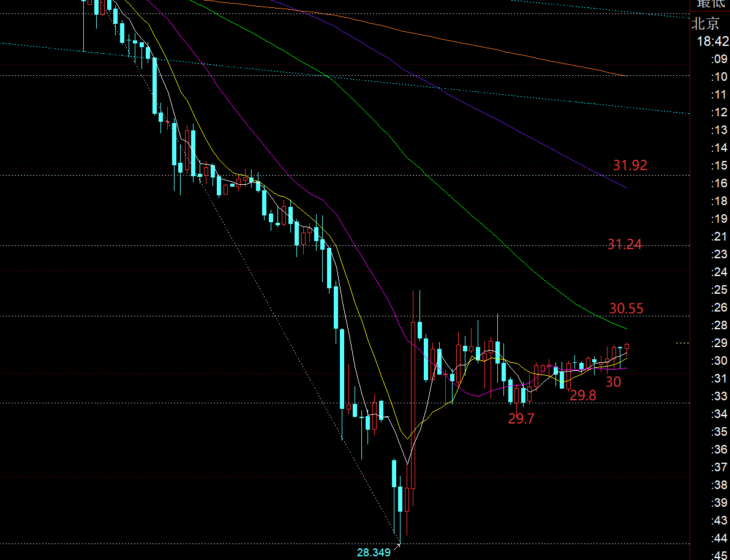Select the :37 time row

pos(720,468)
